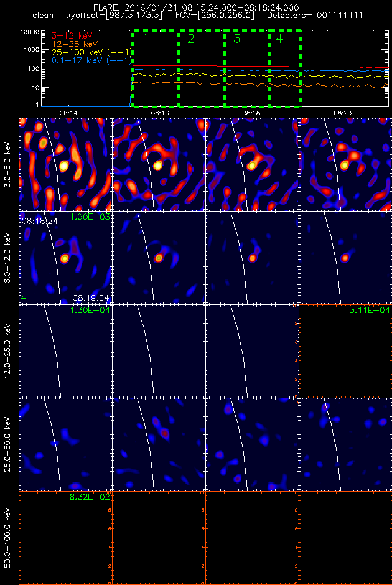Open the 6.0-12.0 keV image in fourth column
392x585 pixels.
[345, 258]
